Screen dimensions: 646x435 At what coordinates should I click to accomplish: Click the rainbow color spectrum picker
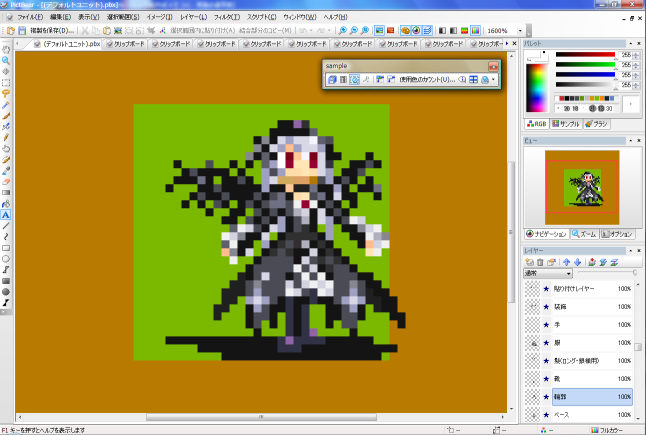point(537,88)
